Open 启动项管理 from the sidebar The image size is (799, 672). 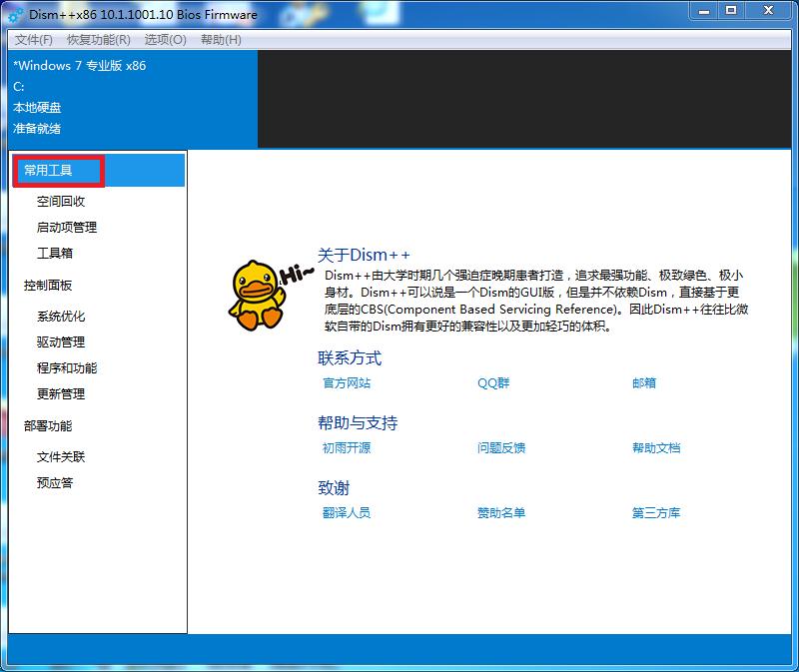(x=65, y=227)
